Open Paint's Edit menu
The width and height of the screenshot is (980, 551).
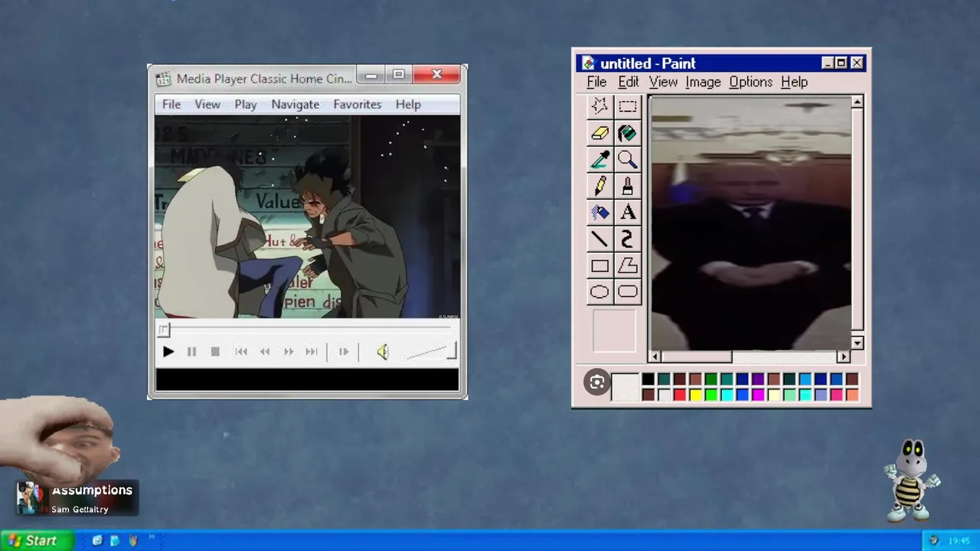tap(629, 82)
